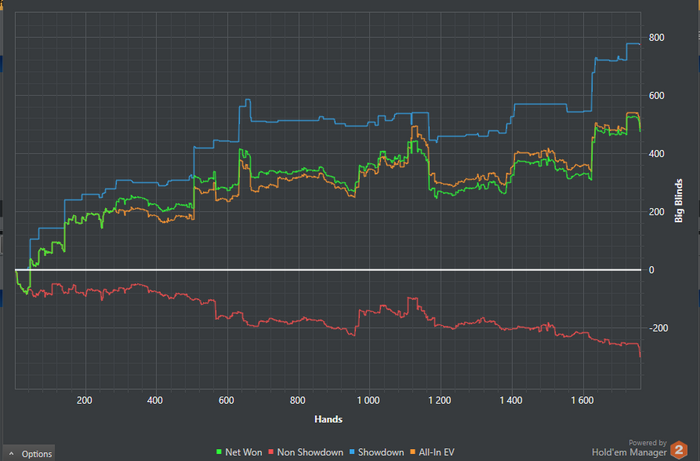Click the Hold'em Manager text
Image resolution: width=700 pixels, height=461 pixels.
pyautogui.click(x=629, y=452)
